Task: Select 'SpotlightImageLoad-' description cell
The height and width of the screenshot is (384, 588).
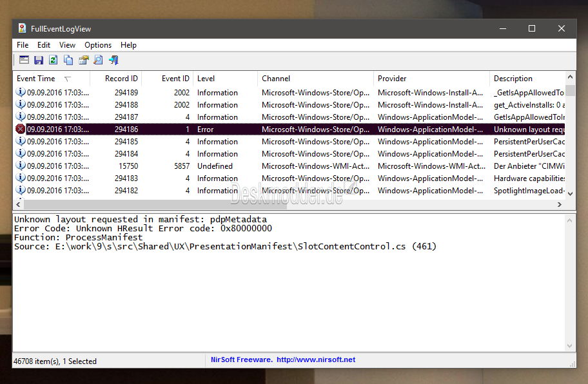Action: click(529, 191)
